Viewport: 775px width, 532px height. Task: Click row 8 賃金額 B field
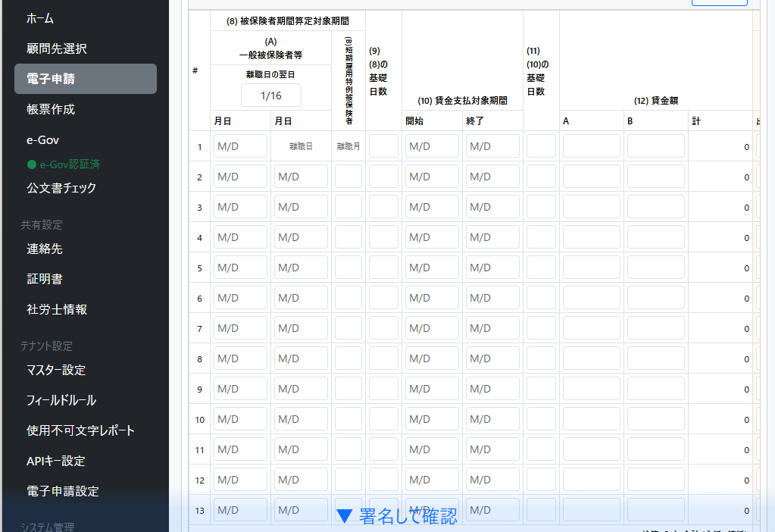coord(656,358)
